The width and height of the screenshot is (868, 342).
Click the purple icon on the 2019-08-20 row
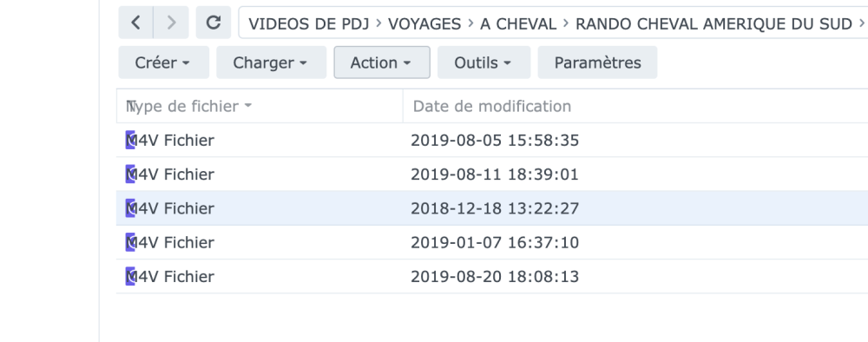click(130, 277)
